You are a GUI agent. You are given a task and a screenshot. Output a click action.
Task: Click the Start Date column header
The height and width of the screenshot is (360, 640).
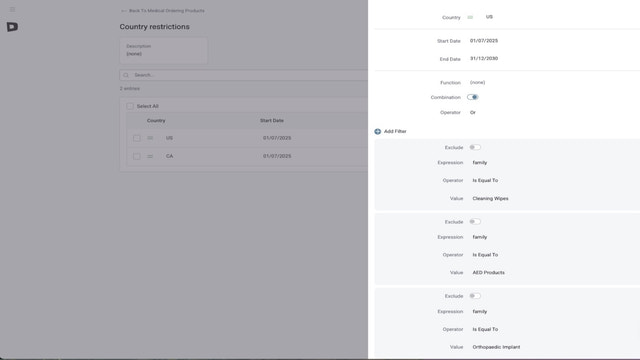coord(272,120)
